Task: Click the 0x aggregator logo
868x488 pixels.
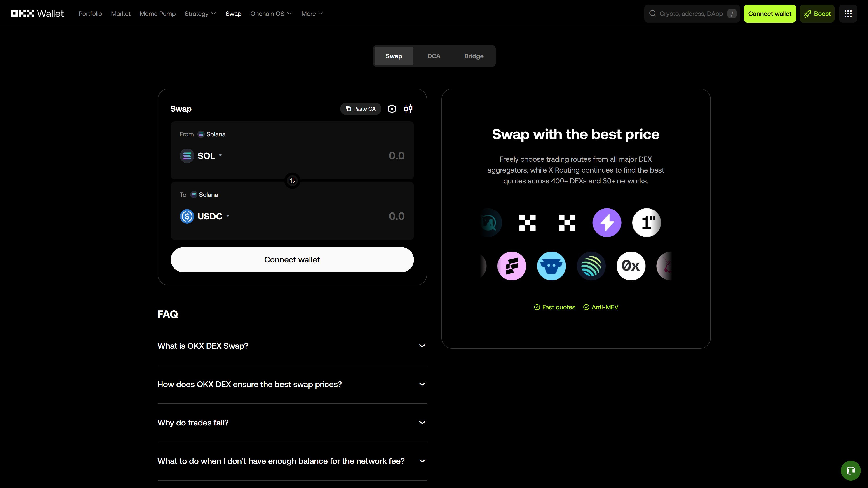Action: (631, 266)
